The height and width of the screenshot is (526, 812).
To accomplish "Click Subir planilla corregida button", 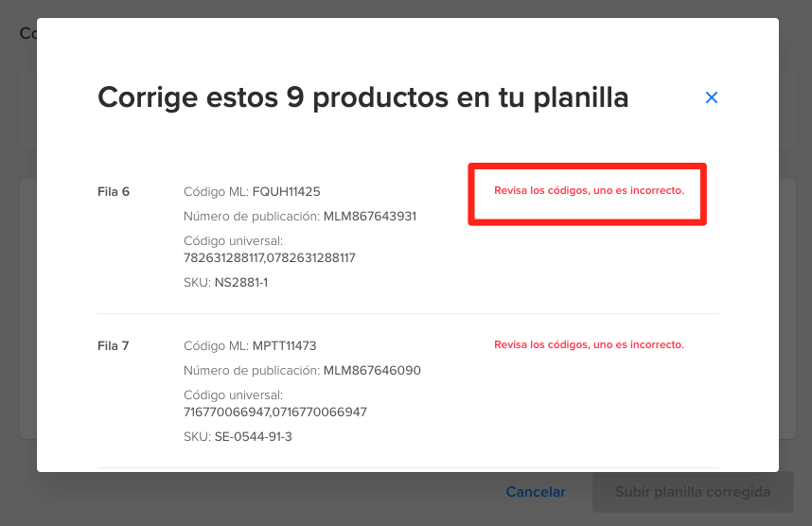I will [693, 492].
